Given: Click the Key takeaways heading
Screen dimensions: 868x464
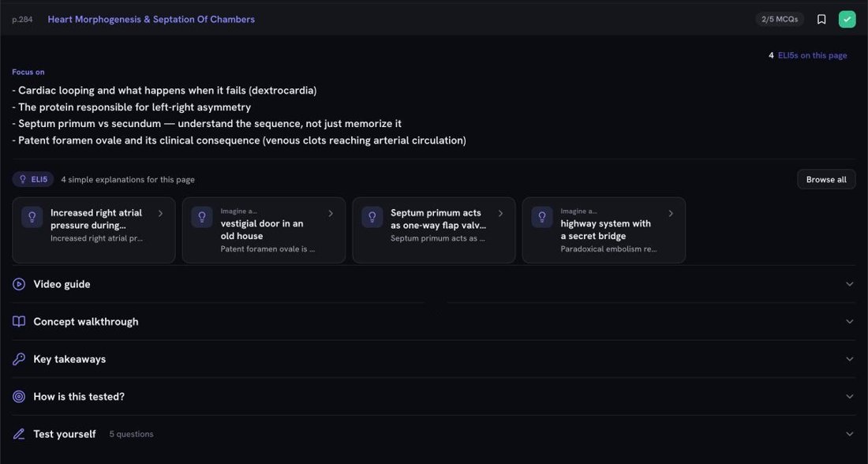Looking at the screenshot, I should pos(69,359).
